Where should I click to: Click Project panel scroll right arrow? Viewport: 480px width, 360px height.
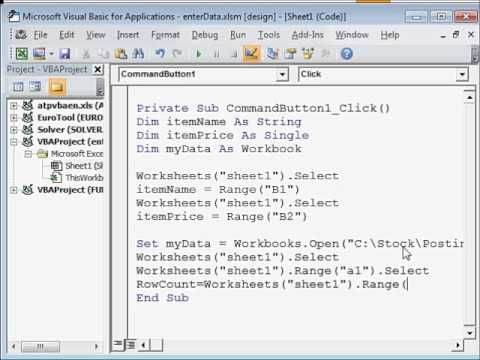(97, 347)
